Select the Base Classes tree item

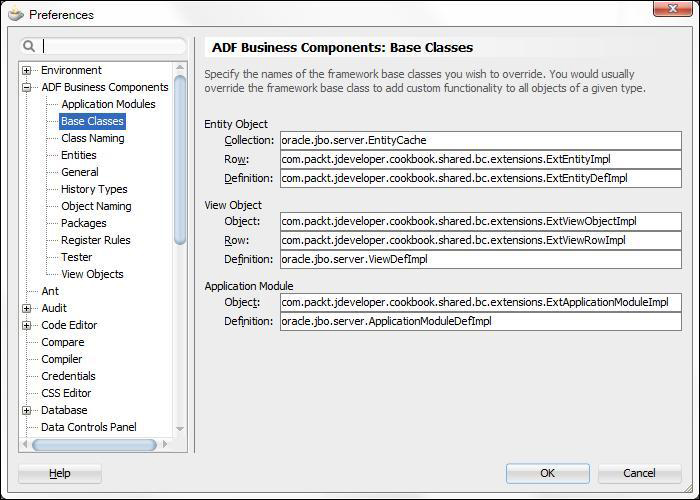tap(92, 121)
